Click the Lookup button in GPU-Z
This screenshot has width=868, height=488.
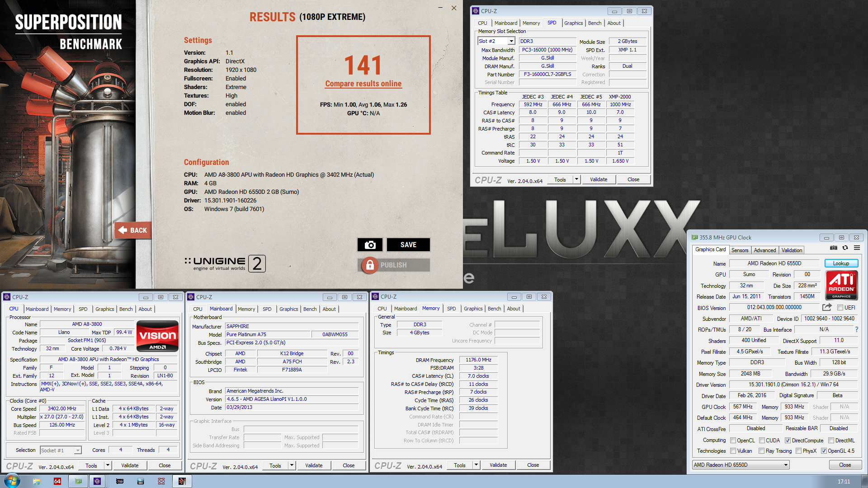(841, 263)
